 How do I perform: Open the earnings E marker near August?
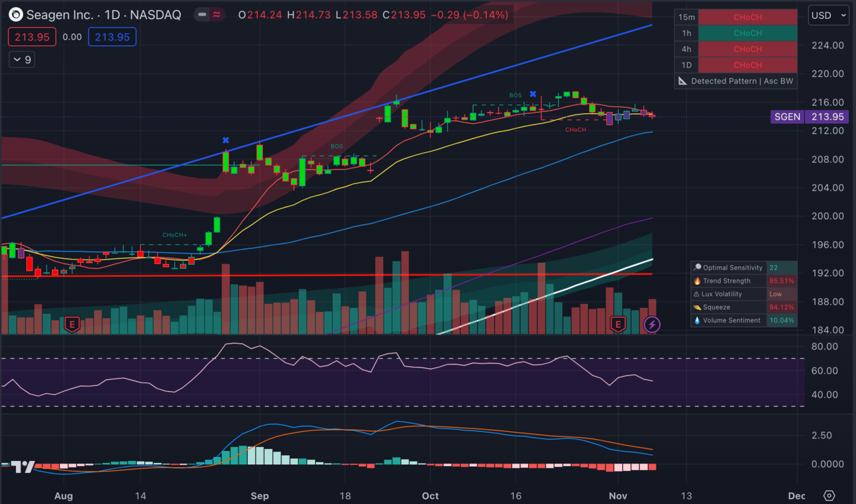[x=72, y=325]
